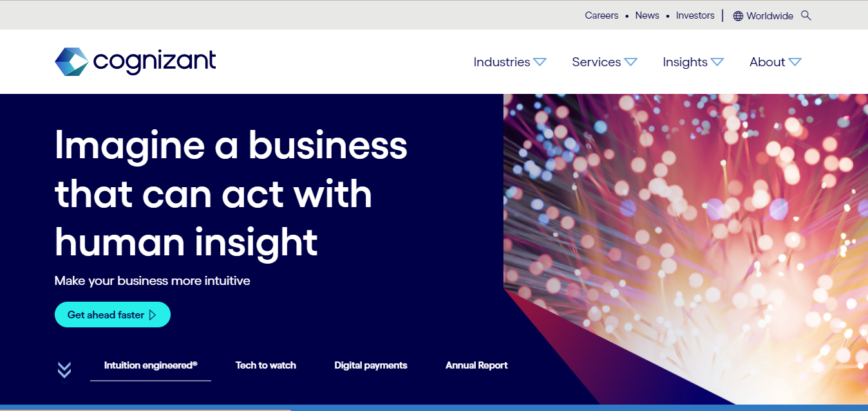Image resolution: width=868 pixels, height=411 pixels.
Task: Open the Digital payments tab
Action: (x=371, y=365)
